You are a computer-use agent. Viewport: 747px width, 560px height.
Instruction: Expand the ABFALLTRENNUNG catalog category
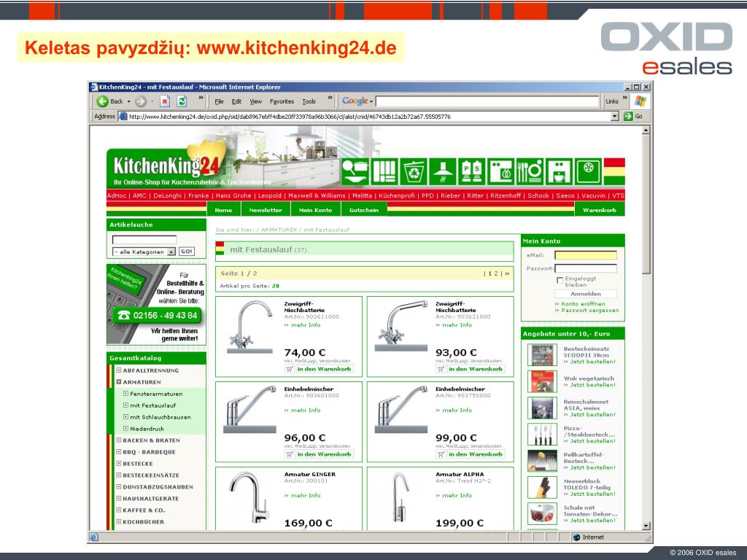coord(119,370)
